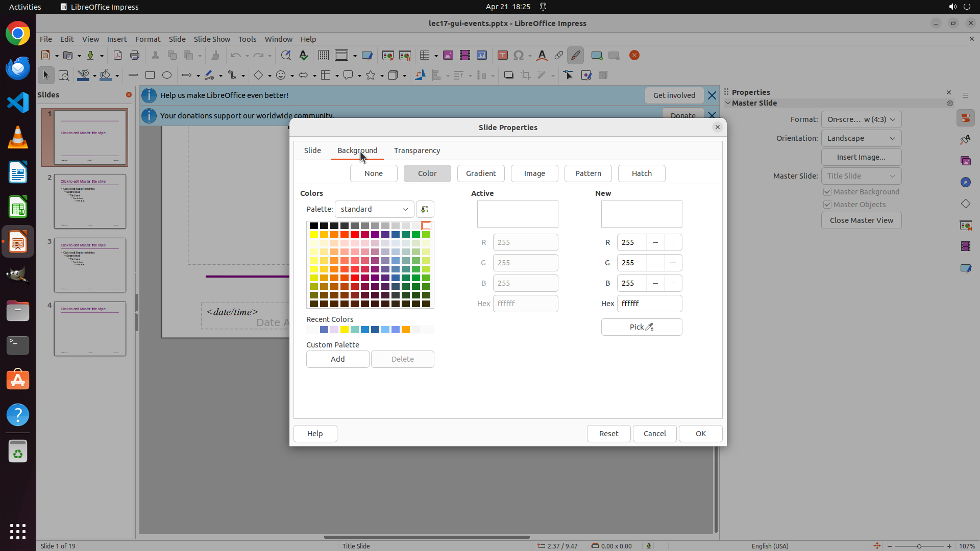Click the Insert Text Box icon
The image size is (980, 551).
tap(503, 56)
